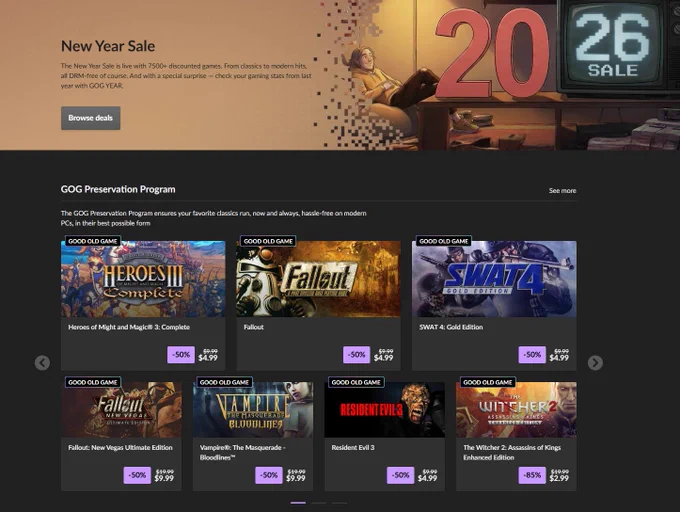
Task: Click $9.99 price on Fallout New Vegas
Action: pyautogui.click(x=164, y=478)
